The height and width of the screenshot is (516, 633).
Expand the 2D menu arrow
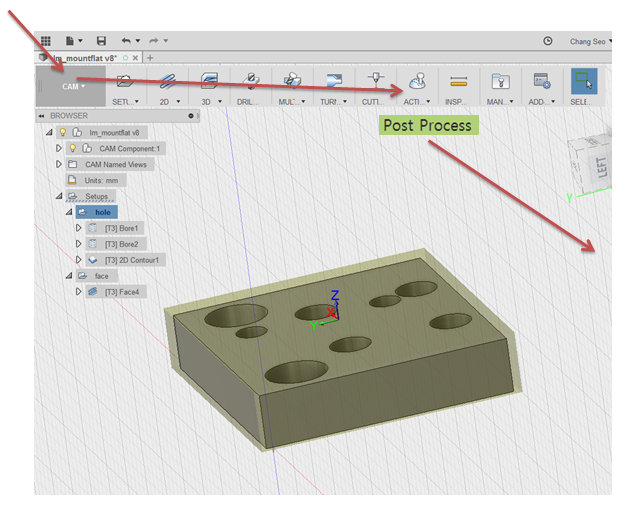[178, 101]
